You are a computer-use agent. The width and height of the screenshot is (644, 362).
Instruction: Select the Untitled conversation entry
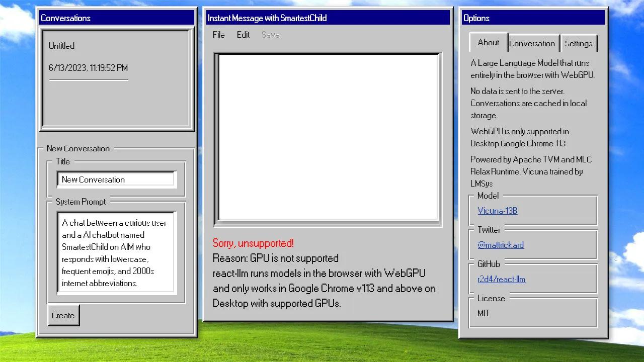tap(61, 46)
